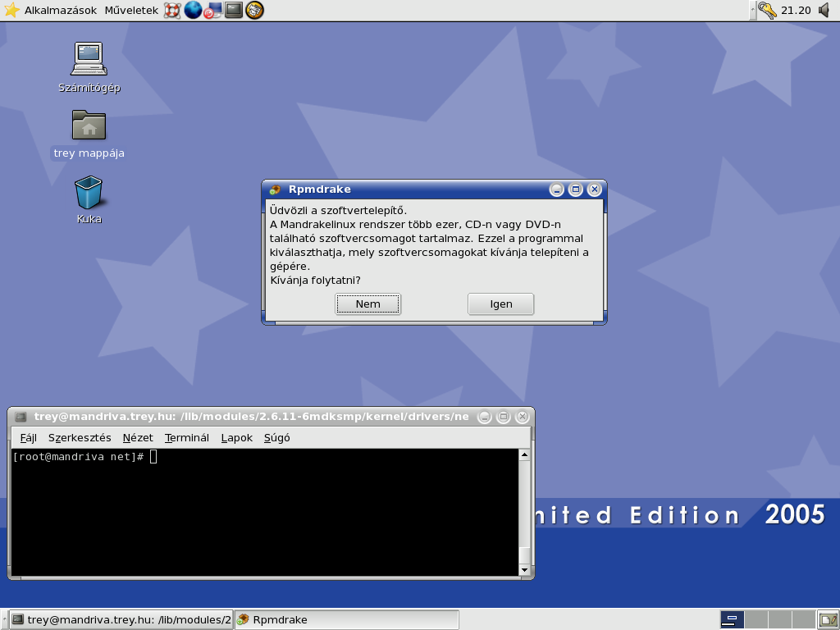Click the keys icon in system tray
Image resolution: width=840 pixels, height=630 pixels.
point(767,10)
